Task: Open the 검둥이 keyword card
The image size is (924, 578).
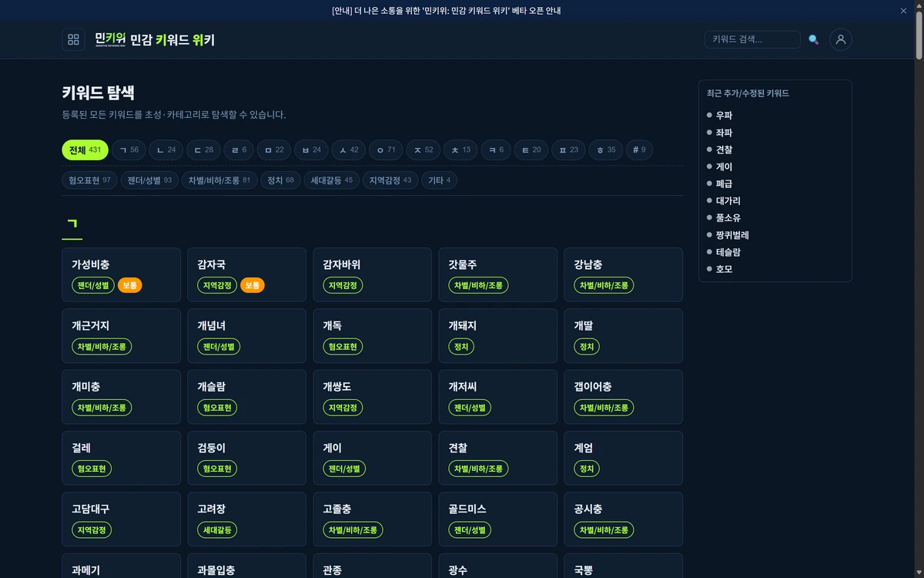Action: (x=246, y=458)
